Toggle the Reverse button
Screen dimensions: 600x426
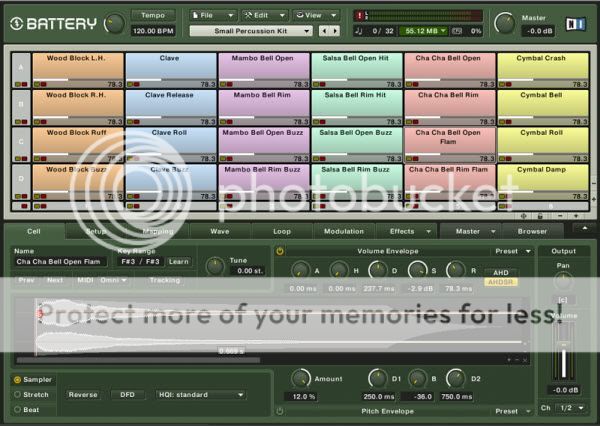[83, 395]
